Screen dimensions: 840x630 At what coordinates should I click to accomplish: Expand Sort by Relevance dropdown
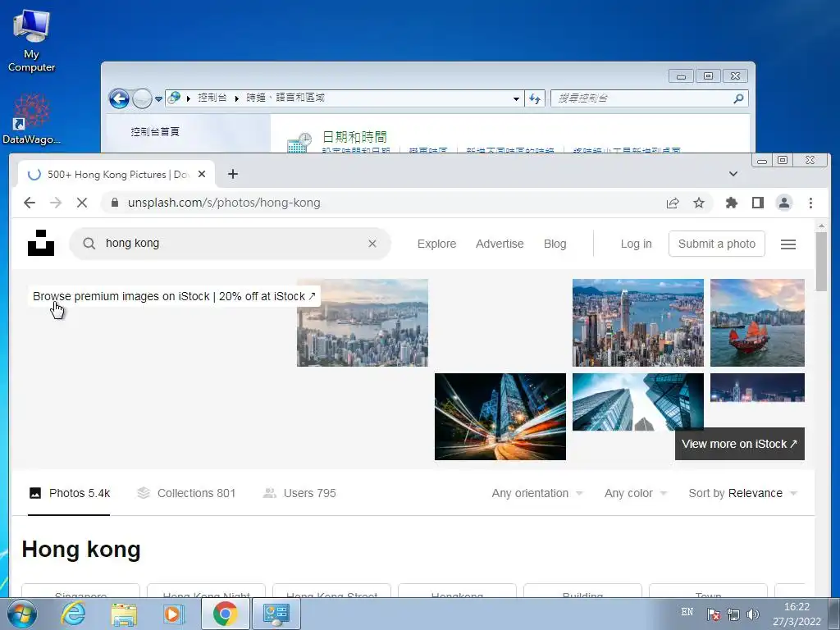tap(742, 493)
